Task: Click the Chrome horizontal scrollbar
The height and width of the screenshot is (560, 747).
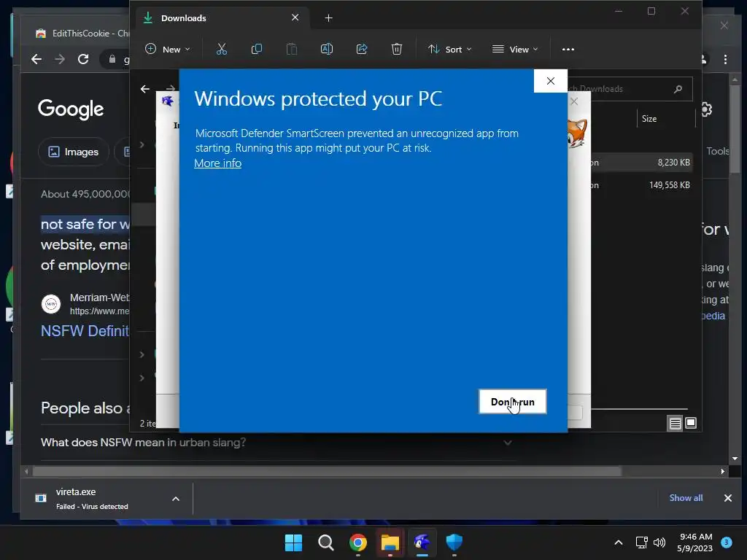Action: 327,472
